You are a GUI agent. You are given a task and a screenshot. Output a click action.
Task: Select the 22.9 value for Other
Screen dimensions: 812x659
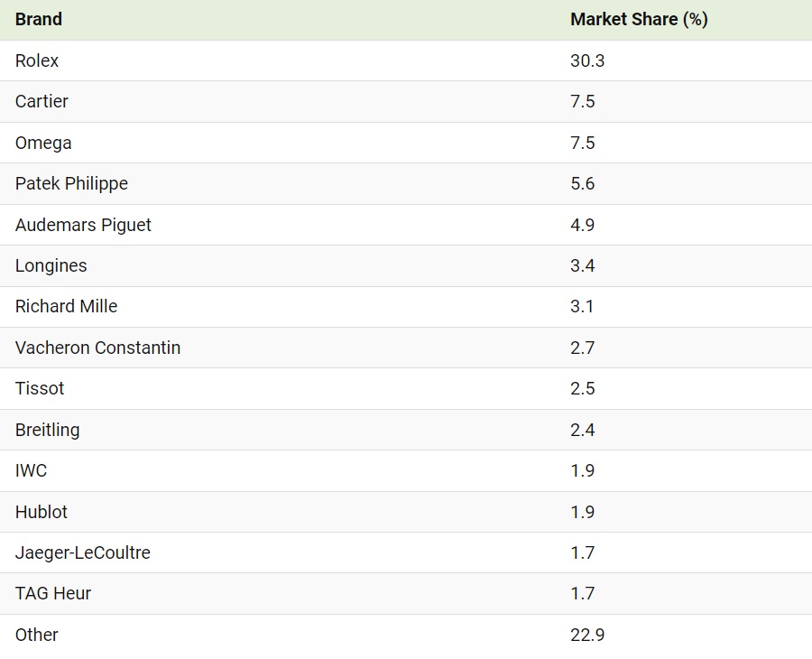(586, 635)
